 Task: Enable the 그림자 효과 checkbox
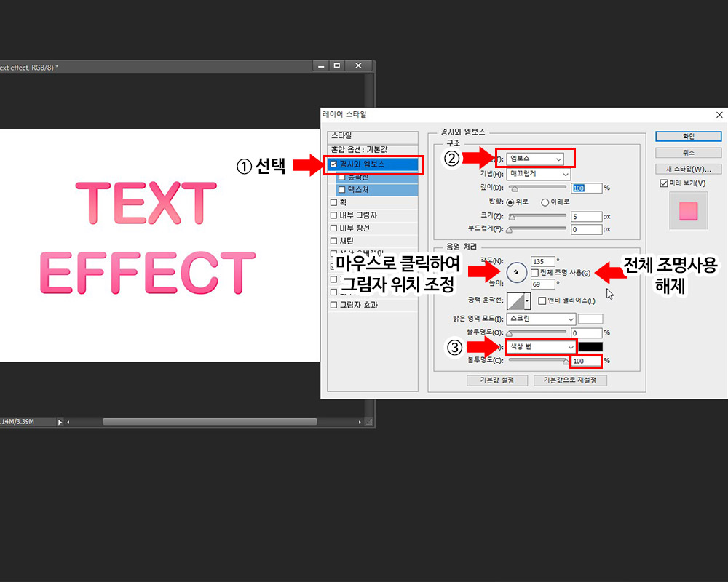[x=333, y=305]
